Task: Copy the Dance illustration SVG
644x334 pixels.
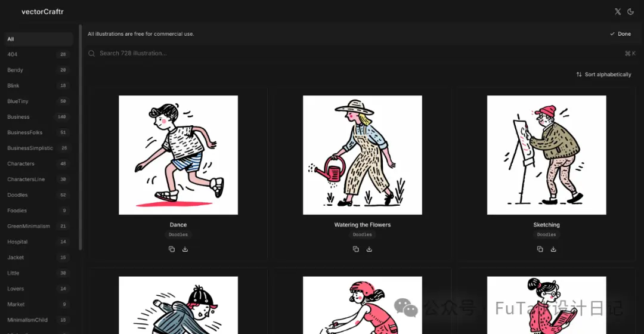Action: 172,249
